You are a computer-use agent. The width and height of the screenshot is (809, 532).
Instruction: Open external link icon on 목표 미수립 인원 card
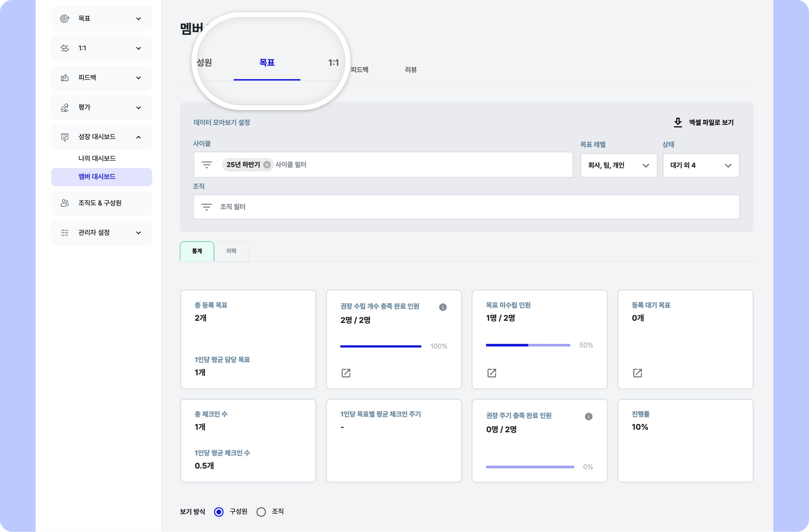point(491,373)
